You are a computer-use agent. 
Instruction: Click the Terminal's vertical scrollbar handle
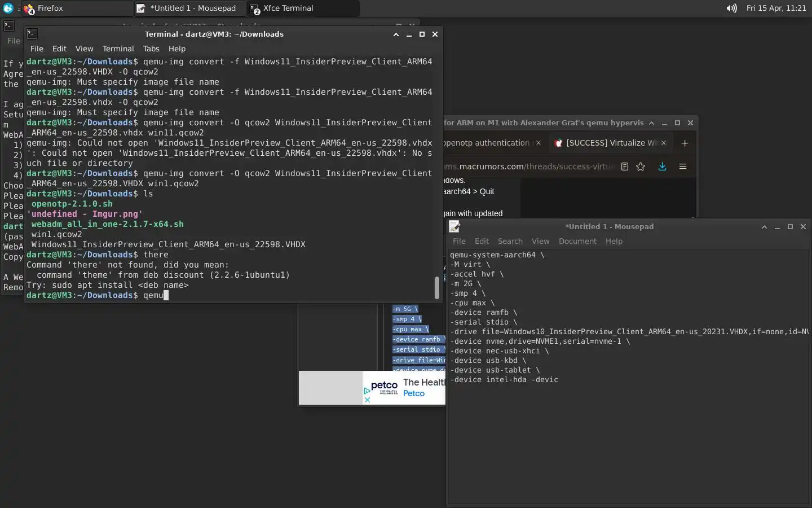pyautogui.click(x=436, y=288)
